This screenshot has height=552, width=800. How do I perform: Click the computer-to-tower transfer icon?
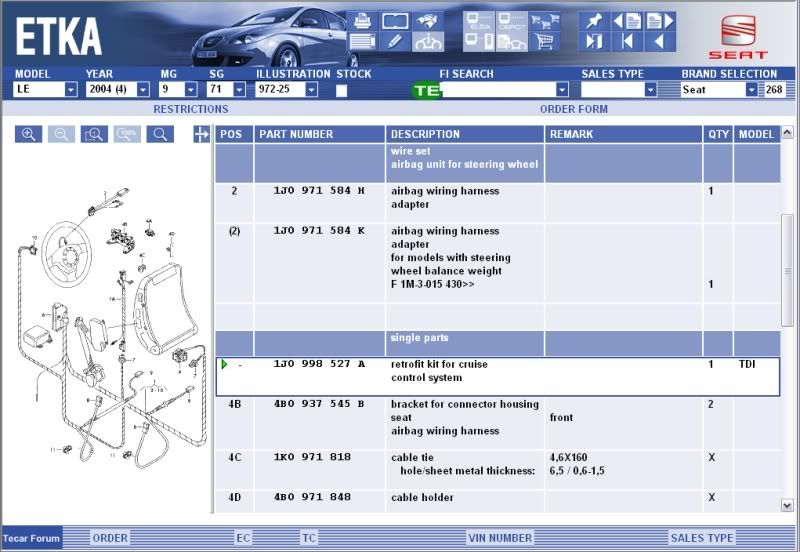(x=479, y=42)
